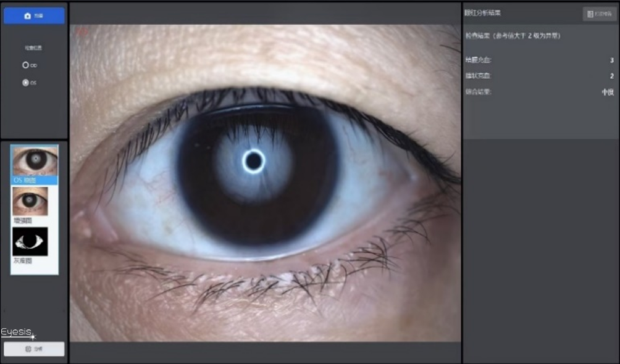
Task: Click the blue camera capture button
Action: click(x=34, y=16)
